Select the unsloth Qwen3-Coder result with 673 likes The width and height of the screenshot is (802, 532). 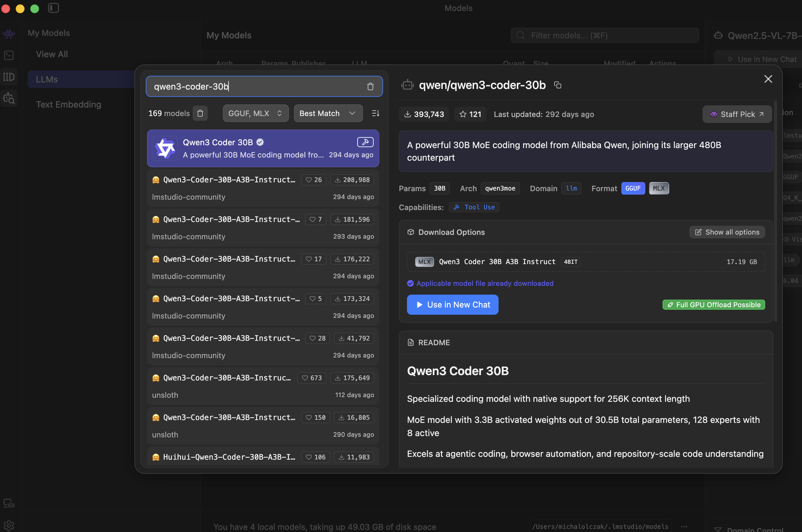pyautogui.click(x=263, y=386)
